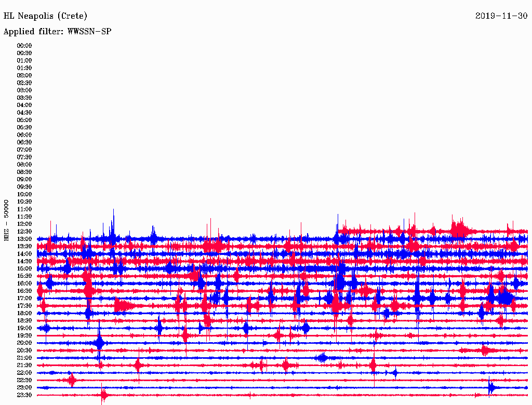The image size is (532, 405).
Task: Select the 02:30 time label
Action: [24, 83]
